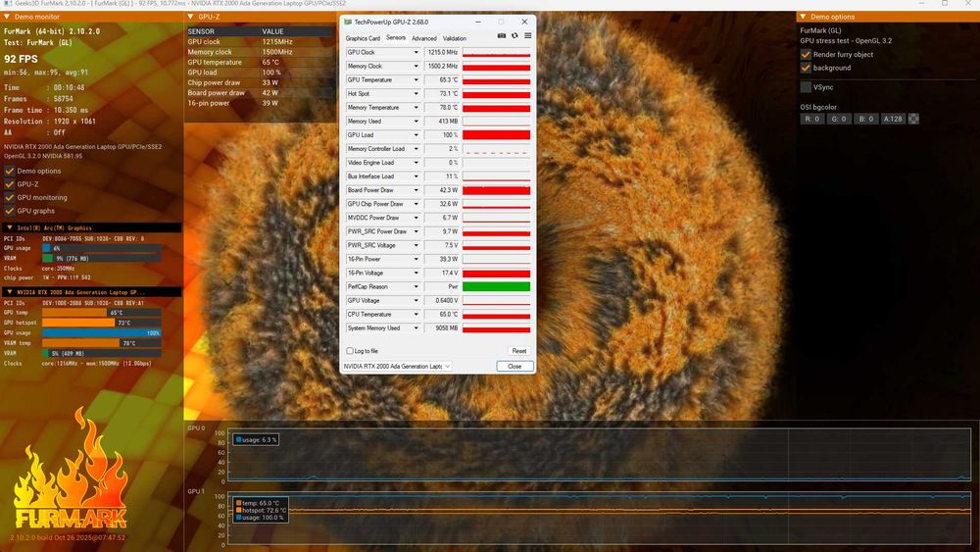Click the 92 FPS readout
Image resolution: width=980 pixels, height=552 pixels.
(x=21, y=59)
